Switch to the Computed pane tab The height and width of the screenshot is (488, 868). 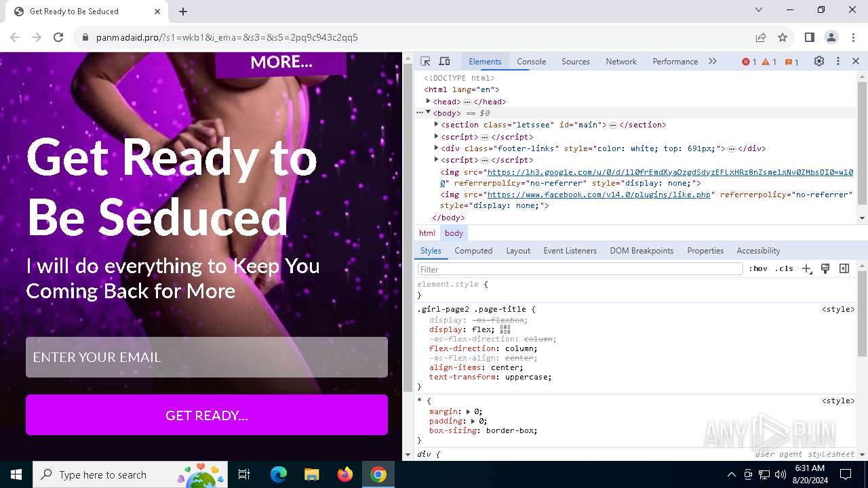pyautogui.click(x=473, y=250)
